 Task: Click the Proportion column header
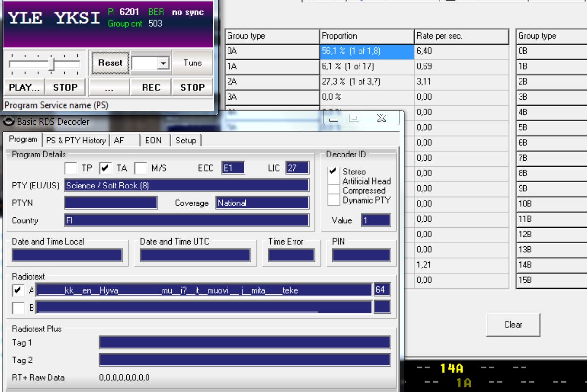[x=367, y=36]
